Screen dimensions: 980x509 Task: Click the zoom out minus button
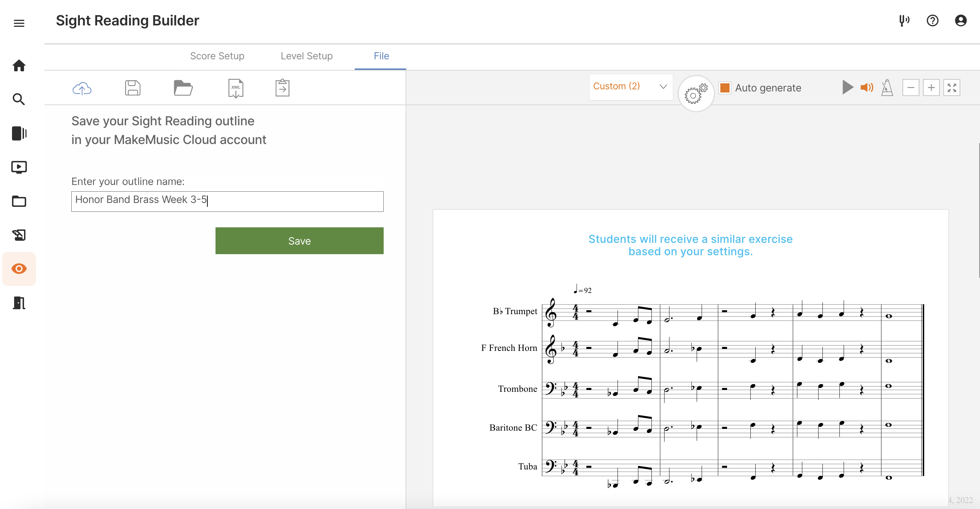[910, 88]
